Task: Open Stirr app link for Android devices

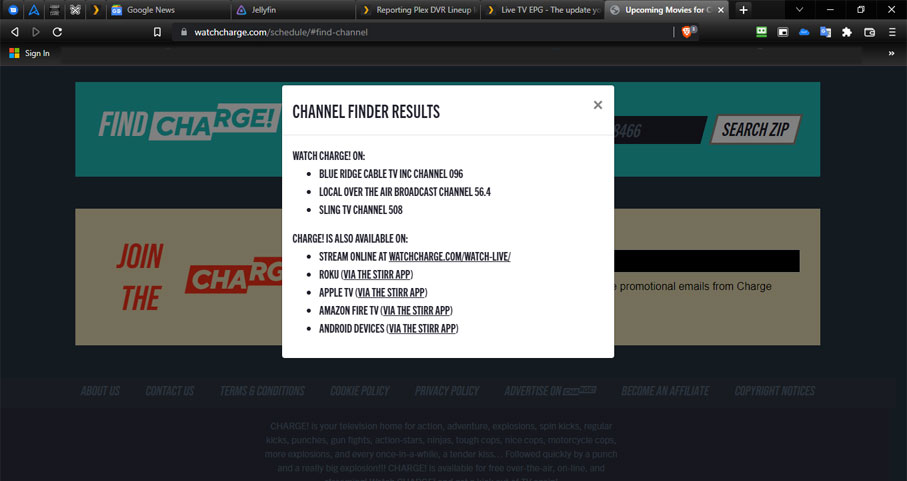Action: pyautogui.click(x=422, y=328)
